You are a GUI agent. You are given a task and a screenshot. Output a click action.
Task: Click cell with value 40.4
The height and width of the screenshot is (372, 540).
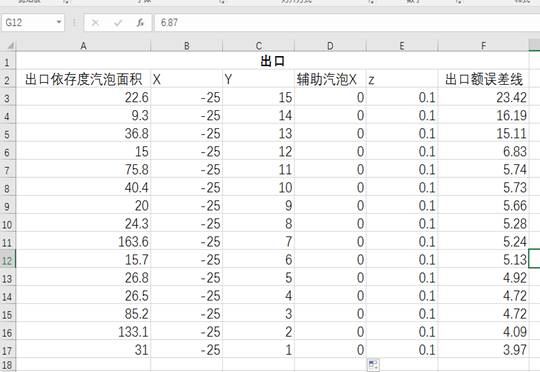pyautogui.click(x=83, y=187)
